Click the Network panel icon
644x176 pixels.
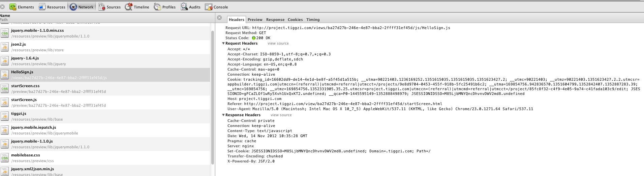coord(73,7)
